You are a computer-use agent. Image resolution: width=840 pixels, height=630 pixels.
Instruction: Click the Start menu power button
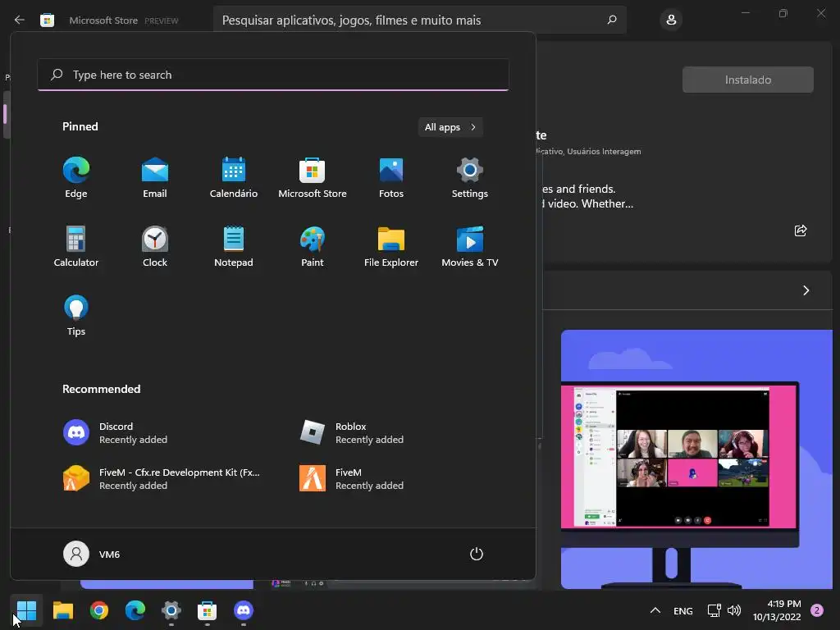477,554
